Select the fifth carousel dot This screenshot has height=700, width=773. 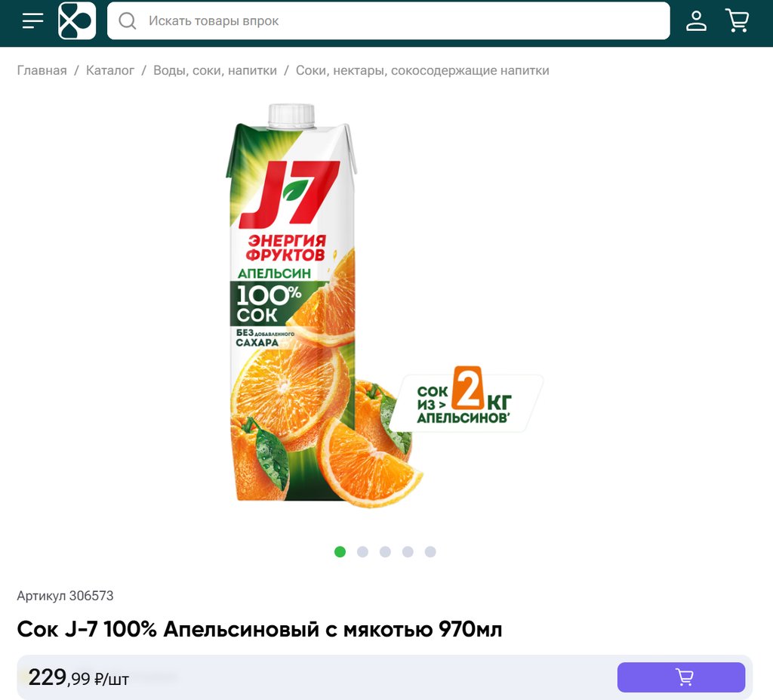[430, 551]
